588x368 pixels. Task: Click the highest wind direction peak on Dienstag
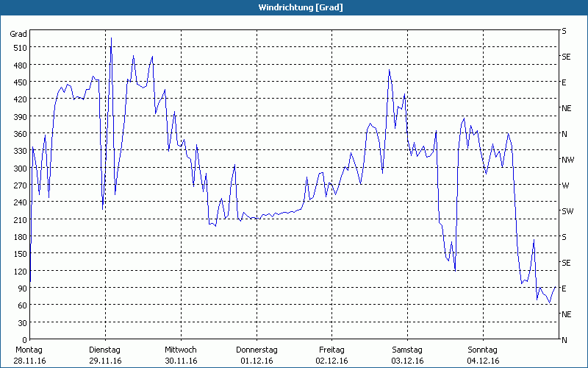click(x=111, y=38)
